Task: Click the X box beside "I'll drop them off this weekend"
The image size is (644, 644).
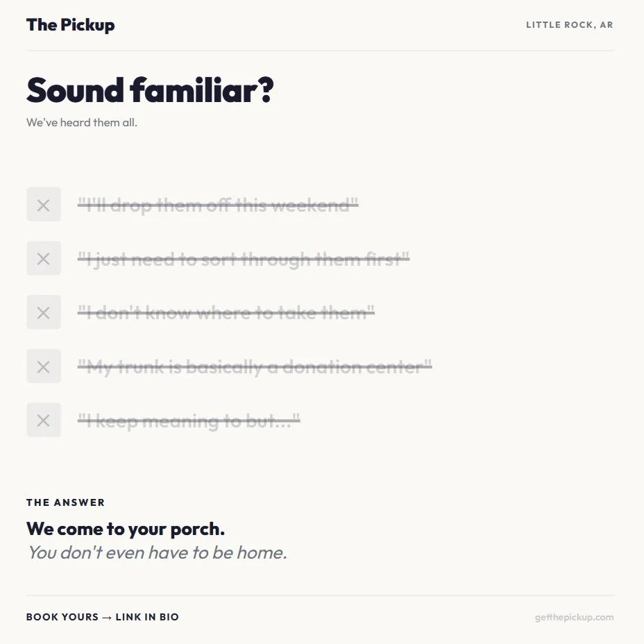Action: pyautogui.click(x=44, y=205)
